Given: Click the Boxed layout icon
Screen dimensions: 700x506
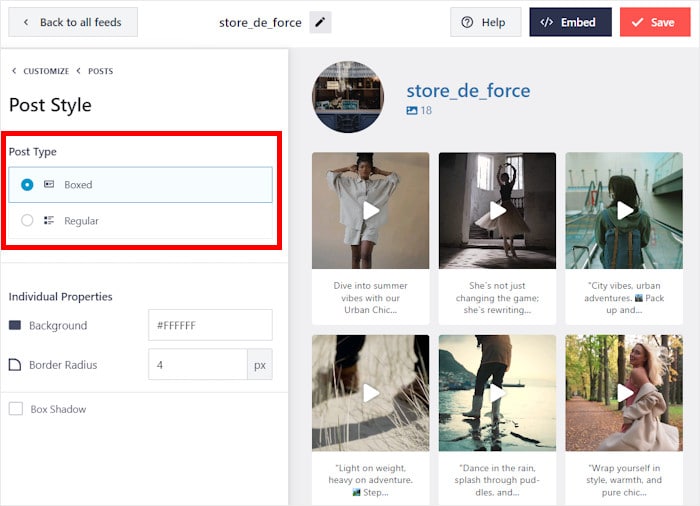Looking at the screenshot, I should pyautogui.click(x=49, y=184).
